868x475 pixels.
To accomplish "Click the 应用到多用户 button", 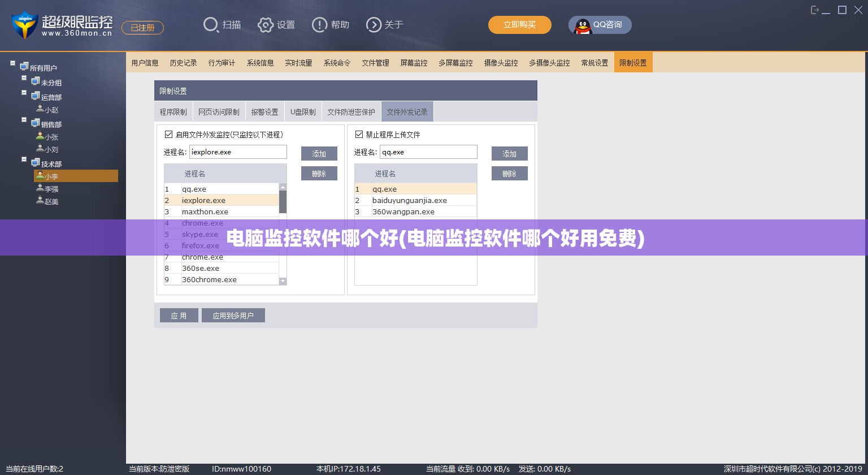I will [233, 316].
